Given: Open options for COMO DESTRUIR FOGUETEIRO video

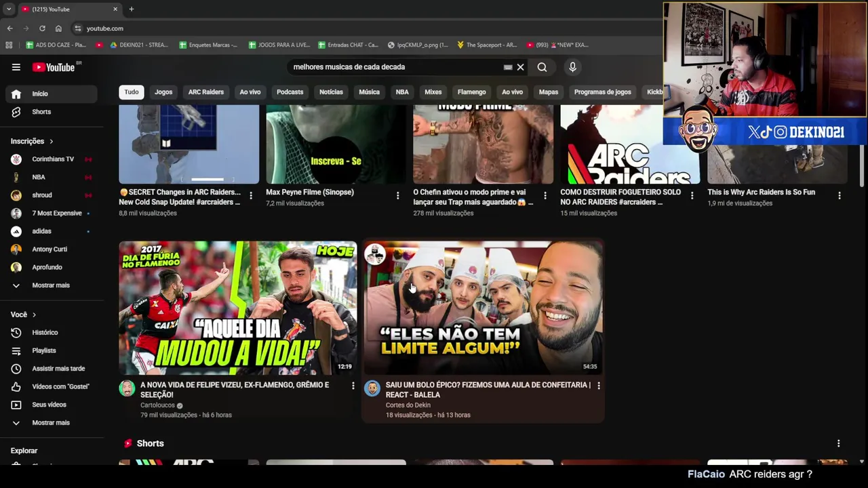Looking at the screenshot, I should pos(692,196).
